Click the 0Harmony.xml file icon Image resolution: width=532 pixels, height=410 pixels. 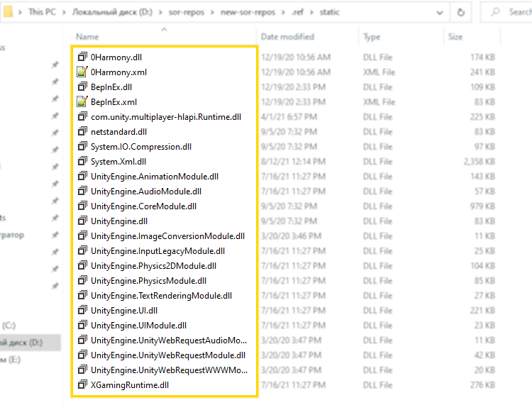[82, 72]
